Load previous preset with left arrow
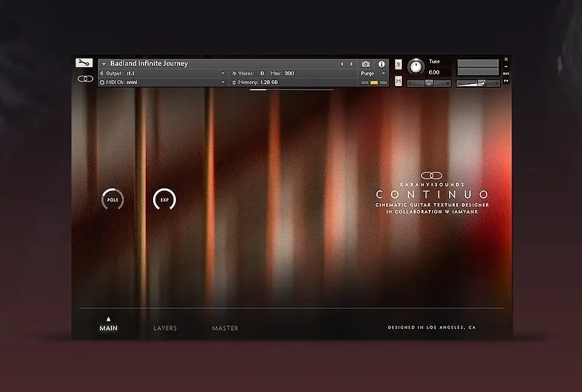582x392 pixels. tap(342, 64)
